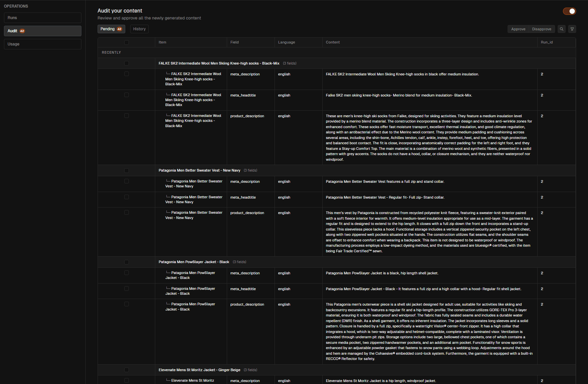Check the PowSlayer Jacket product_description checkbox
This screenshot has width=588, height=384.
click(x=127, y=304)
